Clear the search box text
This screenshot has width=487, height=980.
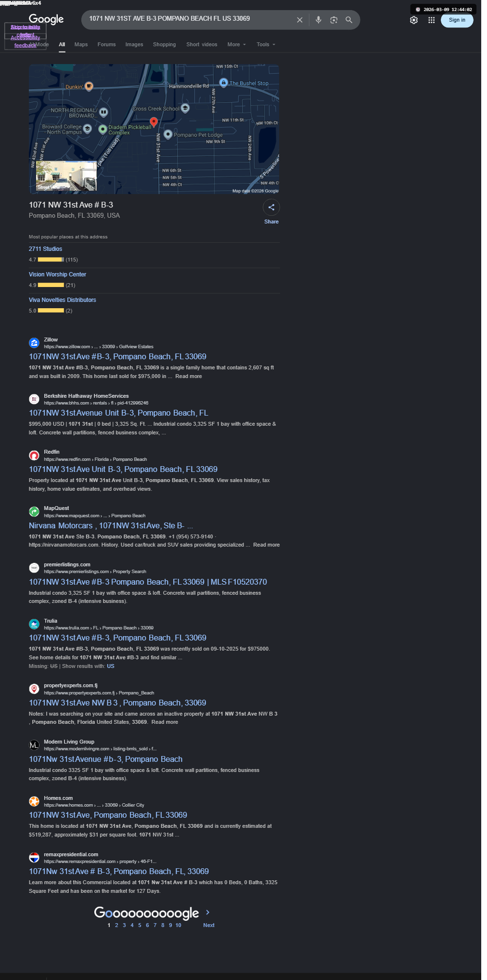(x=299, y=20)
